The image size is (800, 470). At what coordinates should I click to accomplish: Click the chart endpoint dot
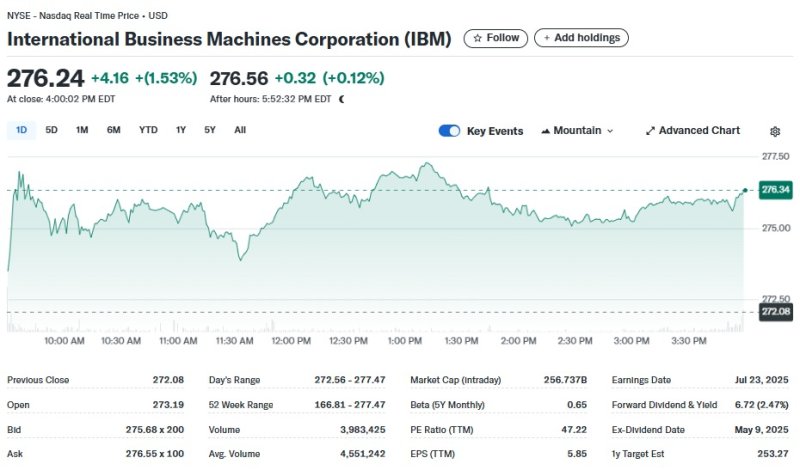click(x=745, y=190)
